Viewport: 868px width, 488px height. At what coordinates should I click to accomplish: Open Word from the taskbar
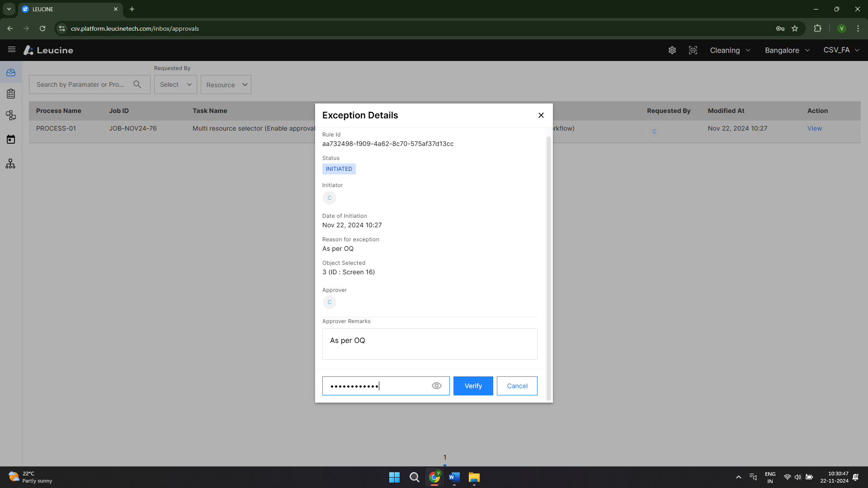(x=454, y=477)
